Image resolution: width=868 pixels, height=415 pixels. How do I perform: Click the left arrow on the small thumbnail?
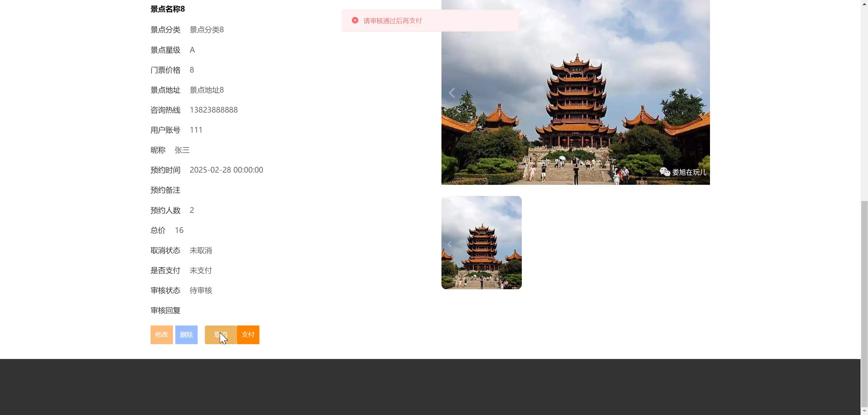click(x=449, y=244)
